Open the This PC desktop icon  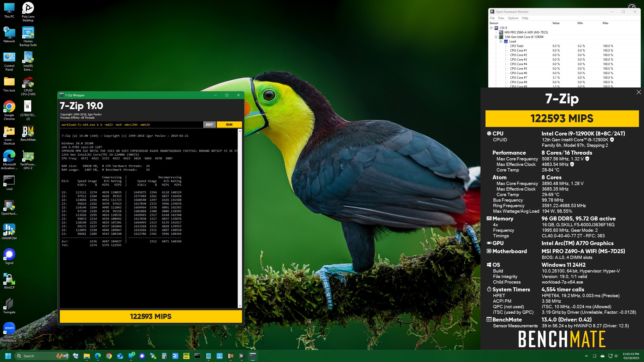(x=9, y=10)
